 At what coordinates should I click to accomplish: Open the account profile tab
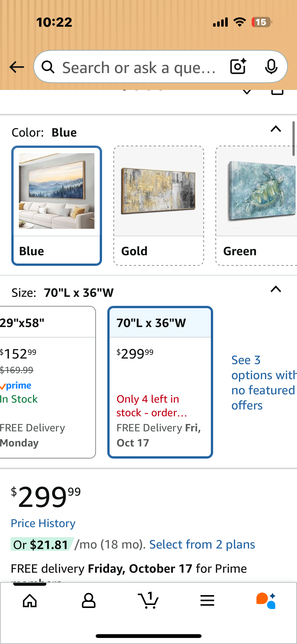coord(89,600)
